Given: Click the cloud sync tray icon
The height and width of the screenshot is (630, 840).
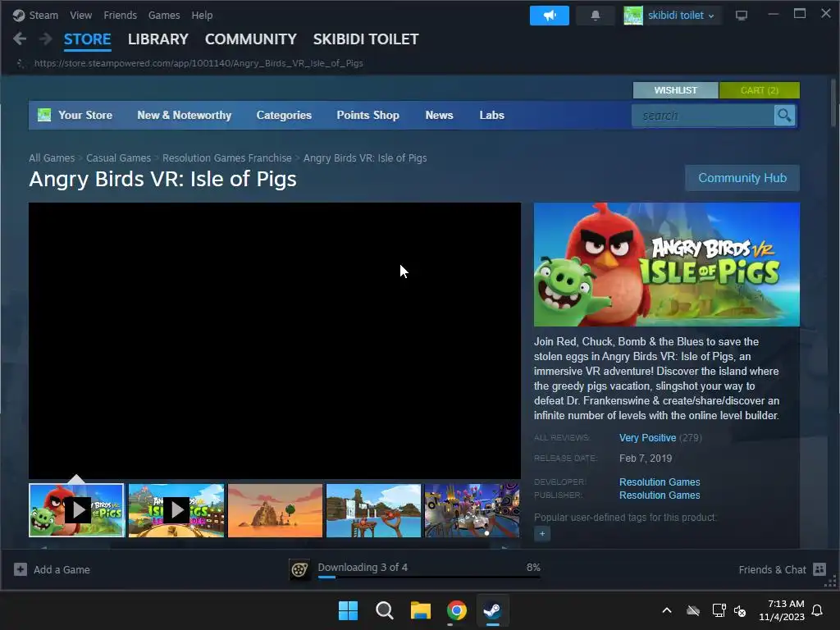Looking at the screenshot, I should [x=693, y=610].
